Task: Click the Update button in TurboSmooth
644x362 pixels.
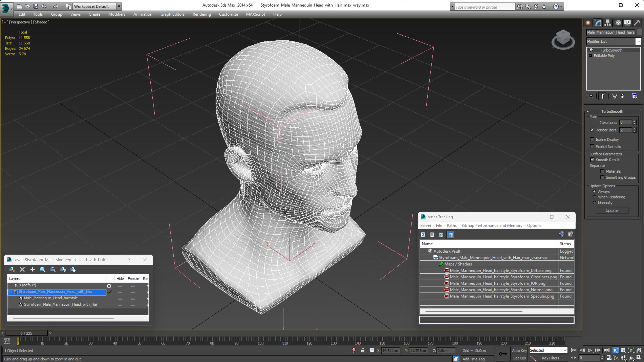Action: 611,210
